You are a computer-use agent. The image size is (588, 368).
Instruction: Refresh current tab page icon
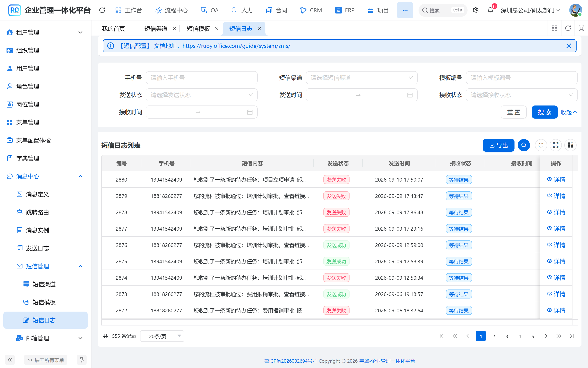click(568, 28)
